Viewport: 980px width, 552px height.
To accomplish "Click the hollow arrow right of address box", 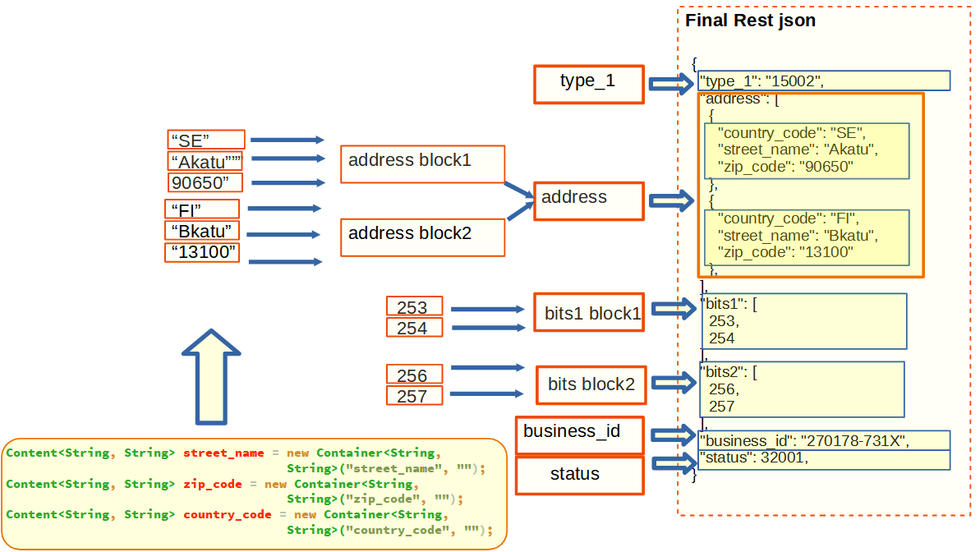I will (x=672, y=200).
